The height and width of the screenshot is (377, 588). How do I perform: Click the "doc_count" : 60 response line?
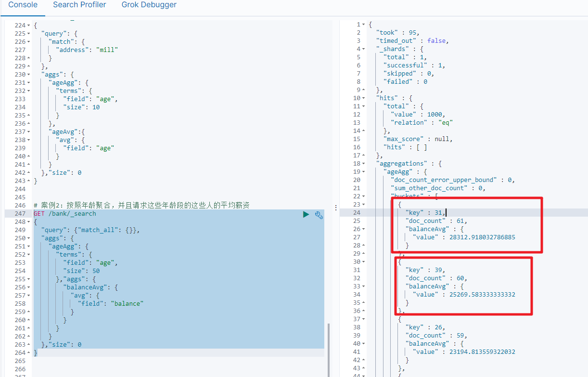point(436,278)
